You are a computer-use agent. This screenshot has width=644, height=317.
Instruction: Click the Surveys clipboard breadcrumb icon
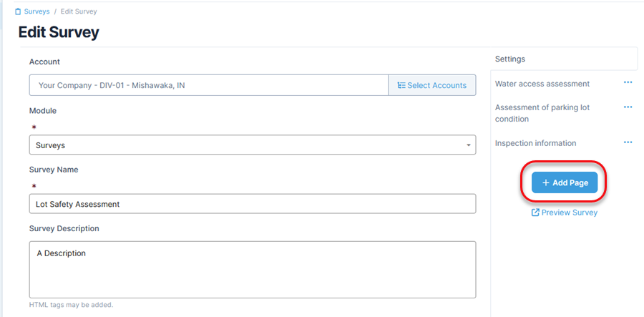click(x=18, y=12)
